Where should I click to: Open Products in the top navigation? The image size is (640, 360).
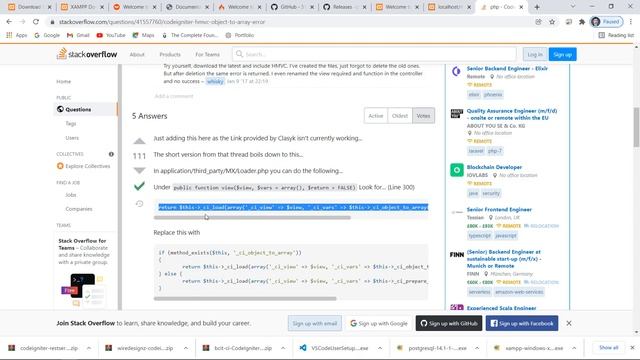[x=170, y=54]
